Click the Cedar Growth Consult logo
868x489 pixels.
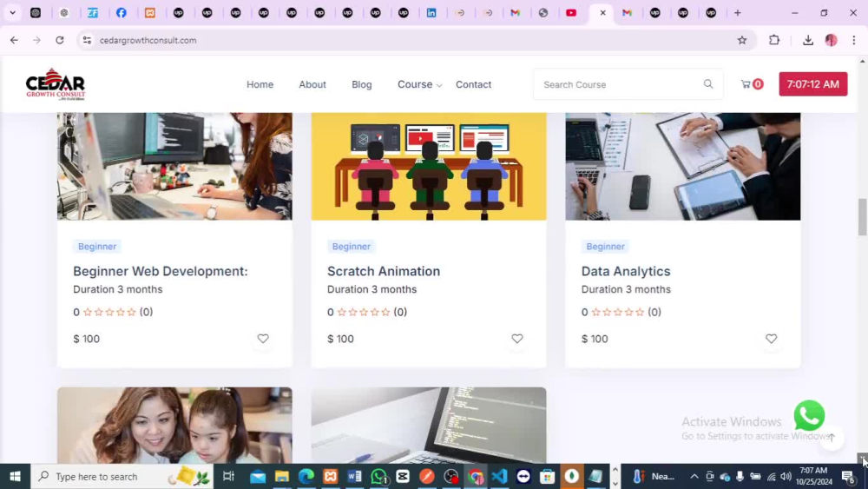(x=56, y=84)
